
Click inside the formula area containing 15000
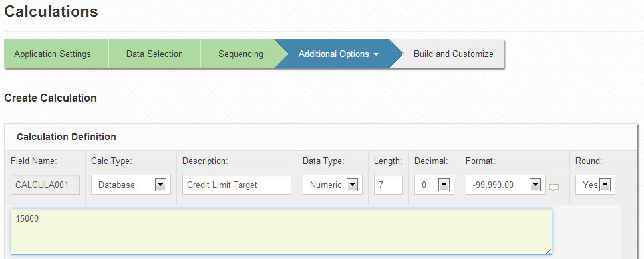tap(281, 232)
